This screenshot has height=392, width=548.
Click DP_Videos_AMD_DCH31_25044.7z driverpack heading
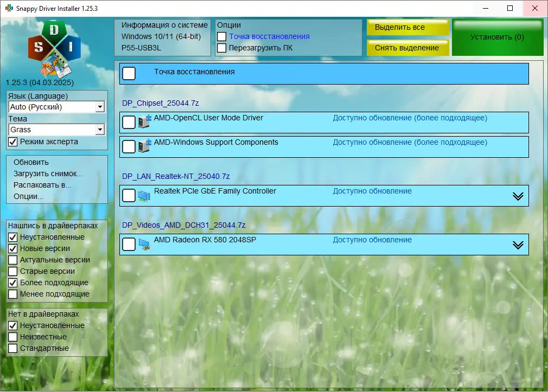(x=184, y=225)
